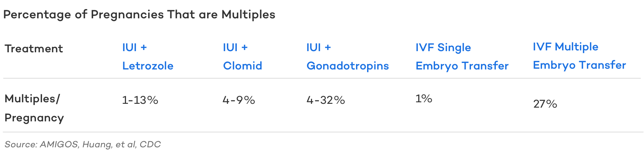Open the IUI + Clomid link
Image resolution: width=644 pixels, height=158 pixels.
tap(243, 56)
